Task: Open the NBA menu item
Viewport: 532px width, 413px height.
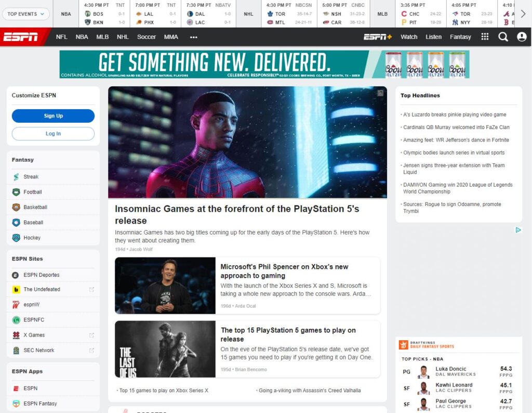Action: click(x=82, y=37)
